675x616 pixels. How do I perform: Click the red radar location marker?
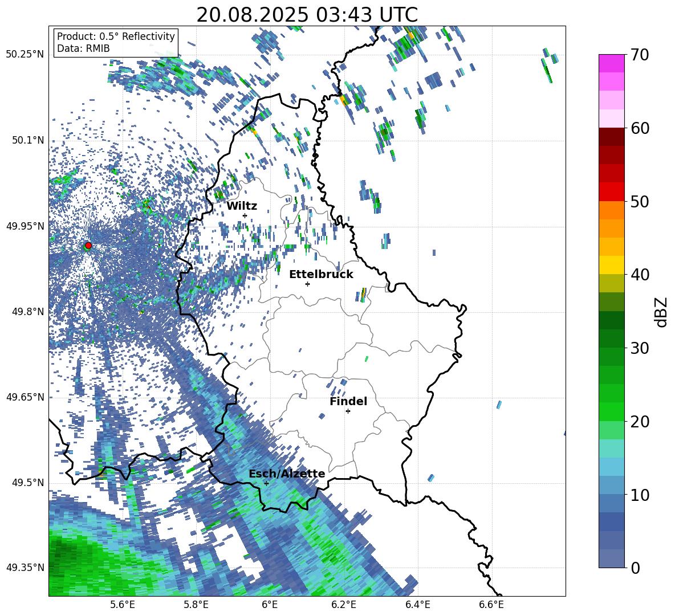coord(88,245)
